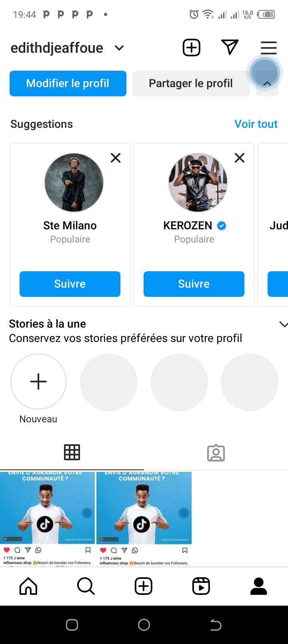Image resolution: width=288 pixels, height=644 pixels.
Task: Dismiss the KEROZEN suggestion
Action: [x=240, y=158]
